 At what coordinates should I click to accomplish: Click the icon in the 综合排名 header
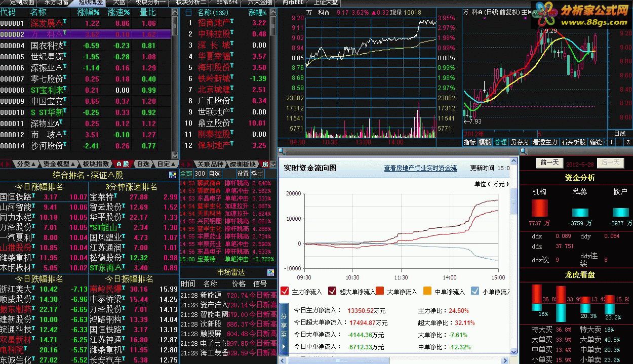173,175
